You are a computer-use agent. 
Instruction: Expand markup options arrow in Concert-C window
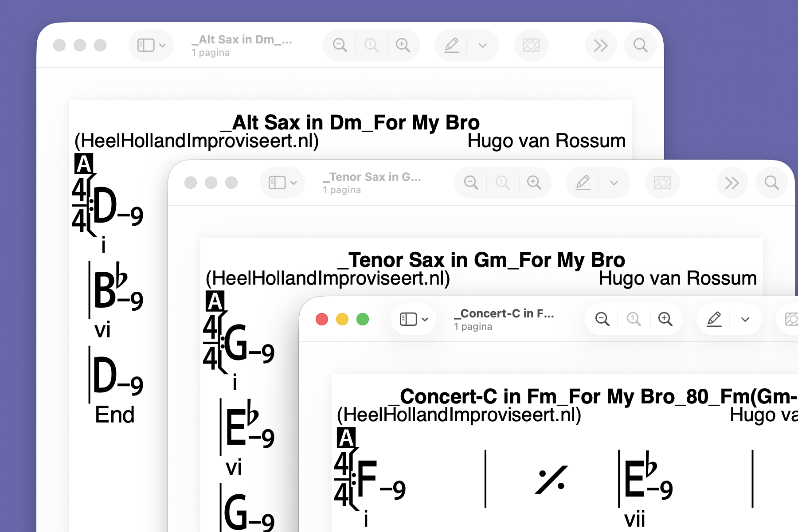(745, 319)
